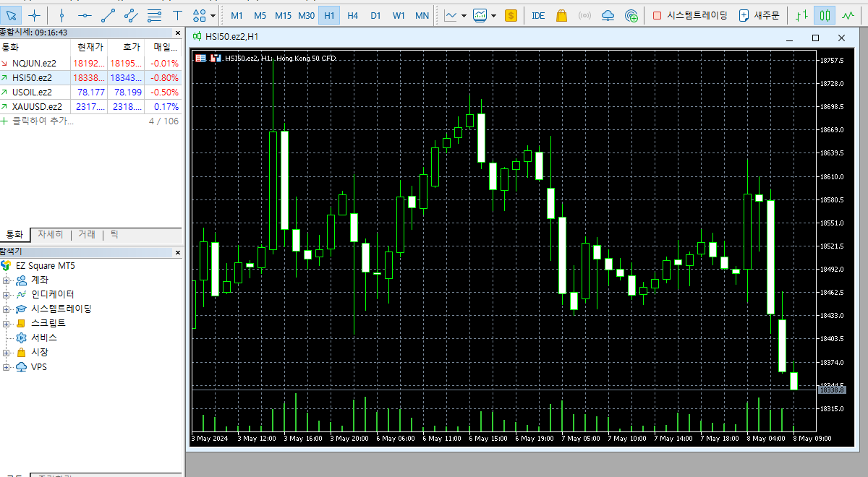Select the equidistant channel tool
The width and height of the screenshot is (868, 477).
coord(131,15)
